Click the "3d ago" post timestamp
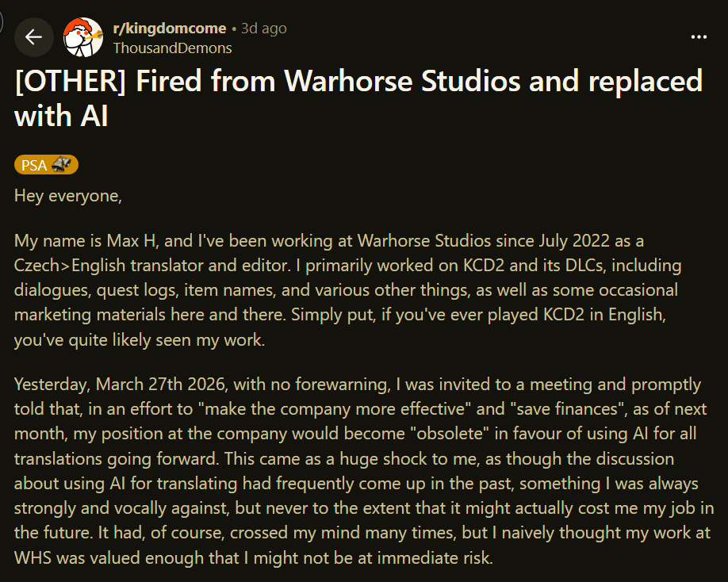Image resolution: width=728 pixels, height=582 pixels. pos(264,29)
